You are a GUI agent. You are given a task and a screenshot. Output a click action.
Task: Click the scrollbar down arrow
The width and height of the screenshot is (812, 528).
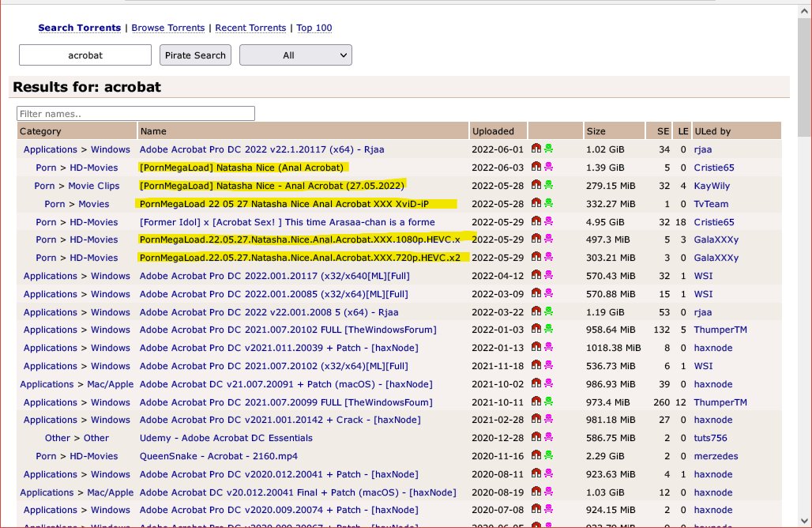[804, 521]
